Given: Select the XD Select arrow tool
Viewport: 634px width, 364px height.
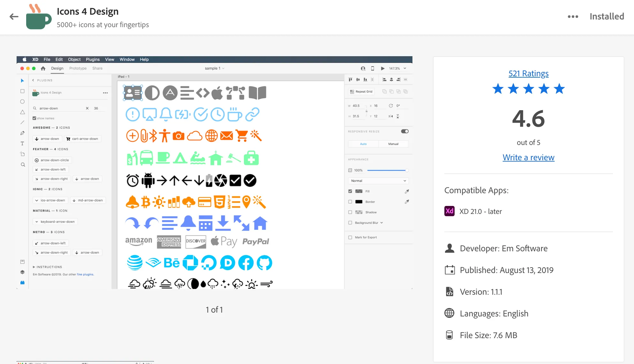Looking at the screenshot, I should (x=22, y=80).
